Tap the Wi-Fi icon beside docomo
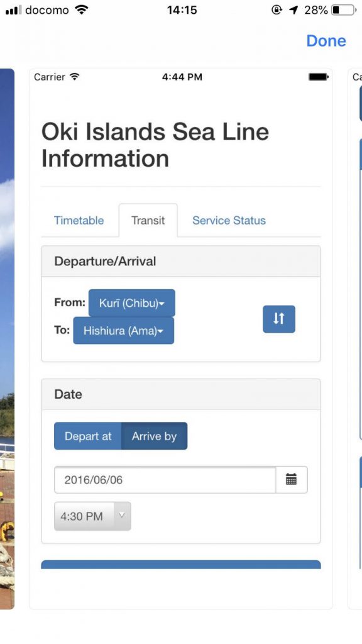 (82, 10)
